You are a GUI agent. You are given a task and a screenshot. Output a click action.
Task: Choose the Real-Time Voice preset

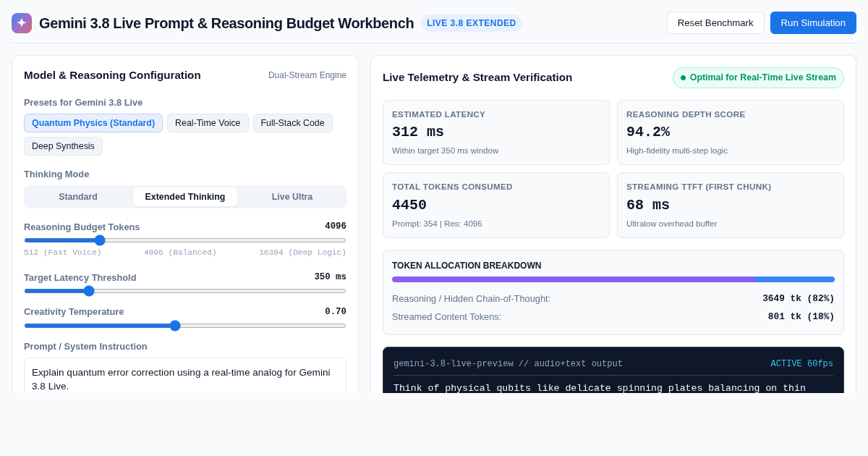208,123
